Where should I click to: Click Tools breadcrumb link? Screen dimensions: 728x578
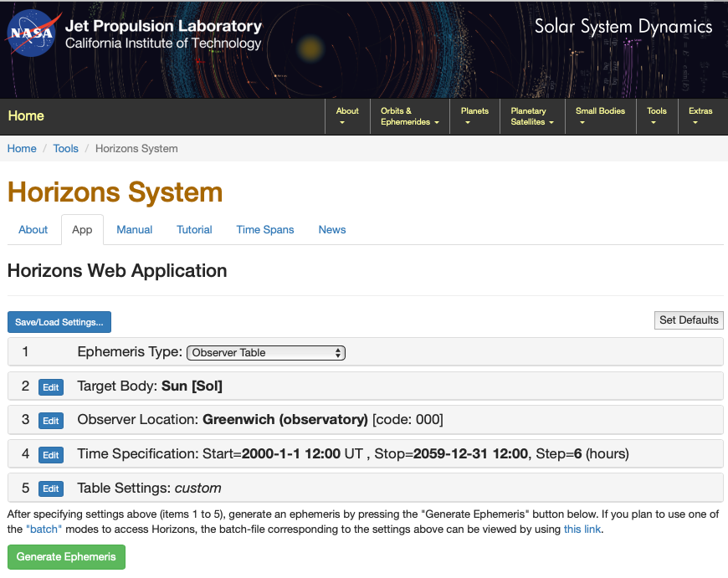[65, 149]
